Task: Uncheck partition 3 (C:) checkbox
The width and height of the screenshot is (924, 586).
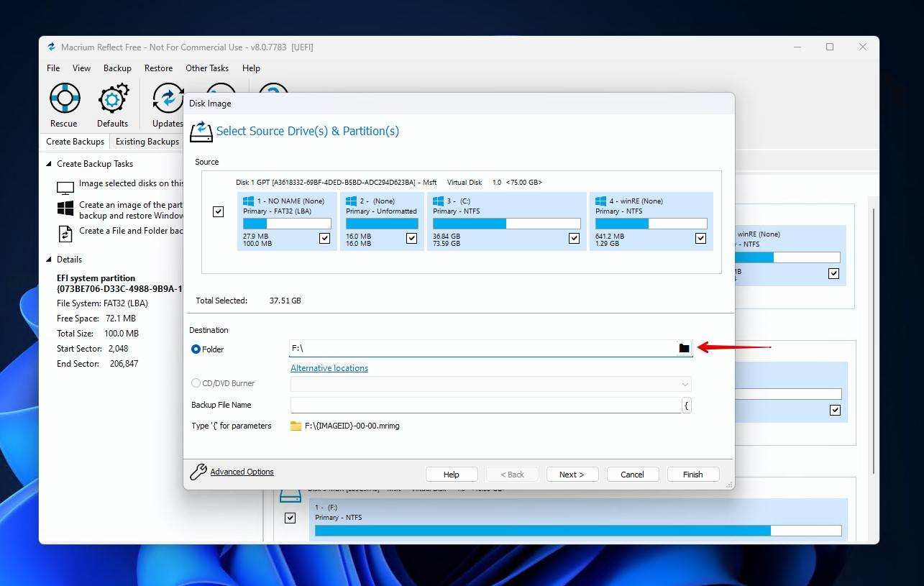Action: point(574,238)
